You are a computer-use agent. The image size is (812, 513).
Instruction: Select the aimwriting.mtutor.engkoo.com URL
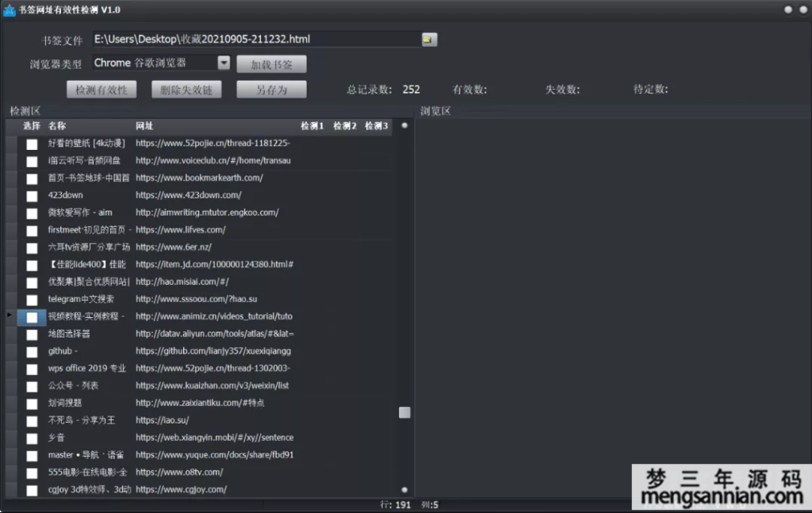click(x=207, y=212)
